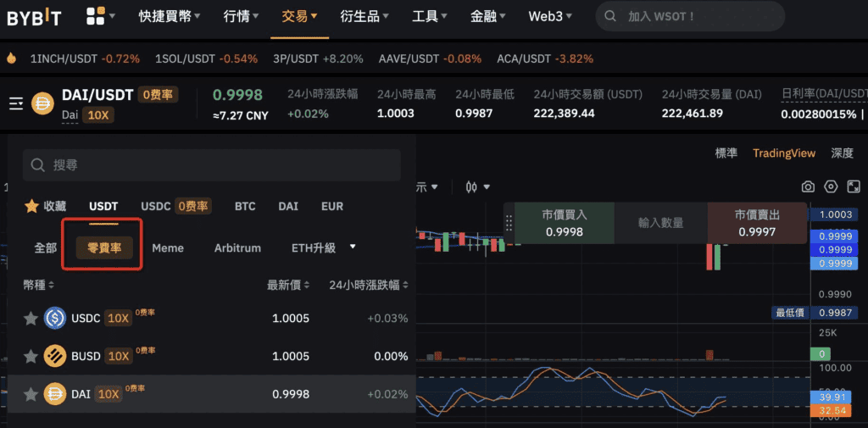Image resolution: width=868 pixels, height=428 pixels.
Task: Click the 加入 WSOT search field
Action: 690,16
